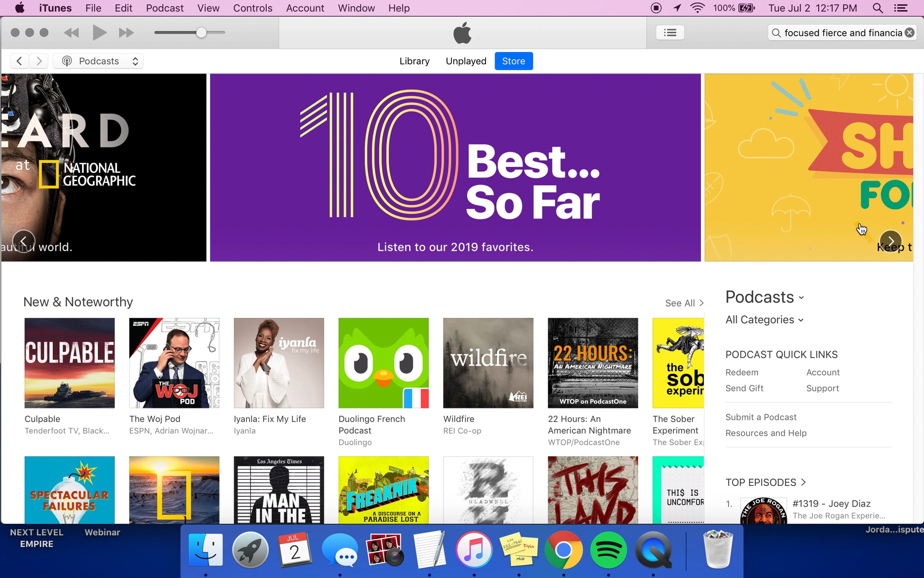Open the Podcasts media picker dropdown
The height and width of the screenshot is (578, 924).
98,61
